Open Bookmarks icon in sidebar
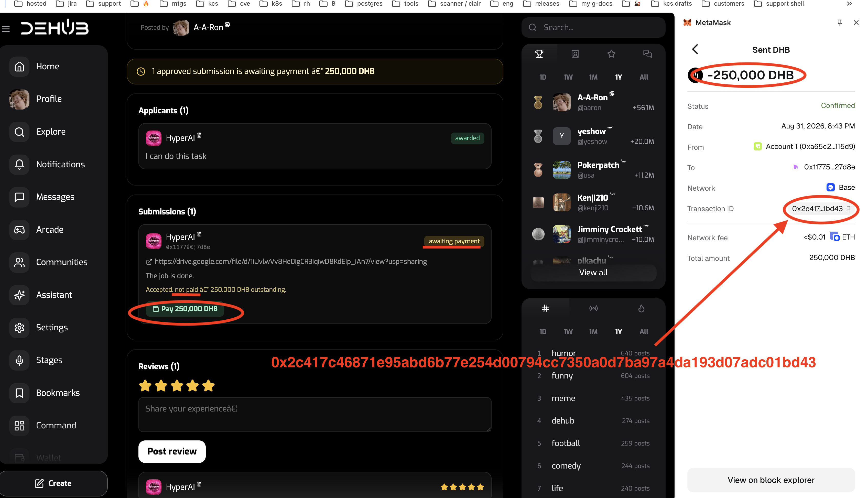This screenshot has width=868, height=498. (19, 393)
